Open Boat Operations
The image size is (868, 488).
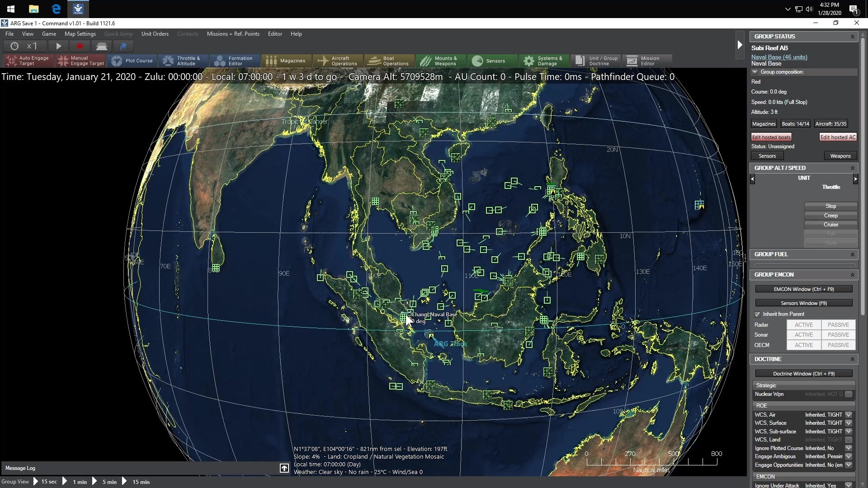389,61
